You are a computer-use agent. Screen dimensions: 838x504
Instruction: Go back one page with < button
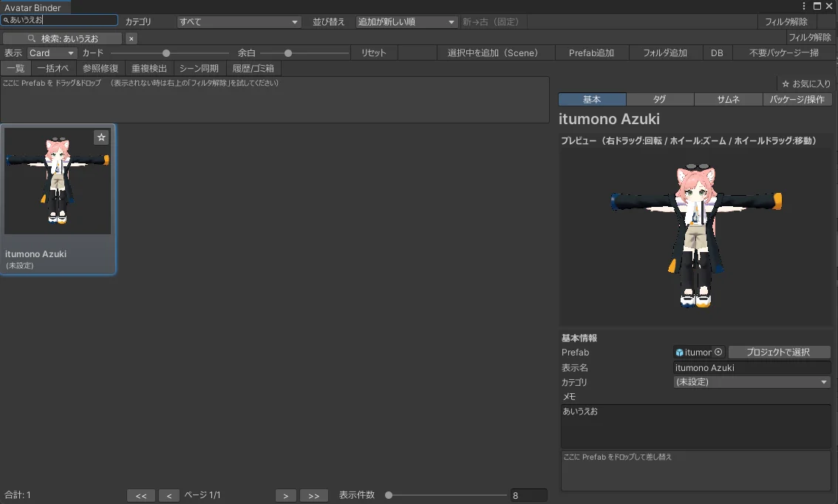coord(168,495)
